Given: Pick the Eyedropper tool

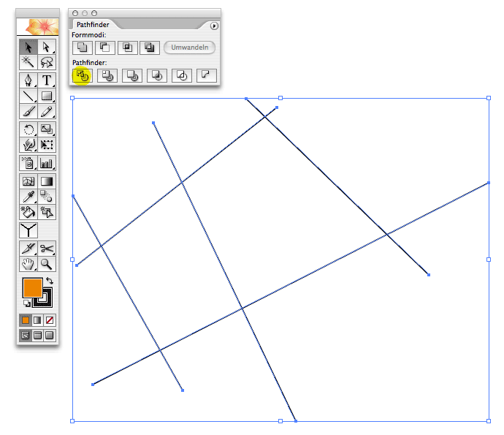Looking at the screenshot, I should point(28,197).
